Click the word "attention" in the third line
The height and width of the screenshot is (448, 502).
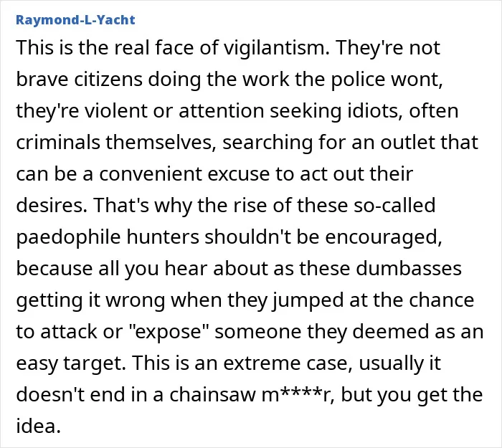point(221,111)
